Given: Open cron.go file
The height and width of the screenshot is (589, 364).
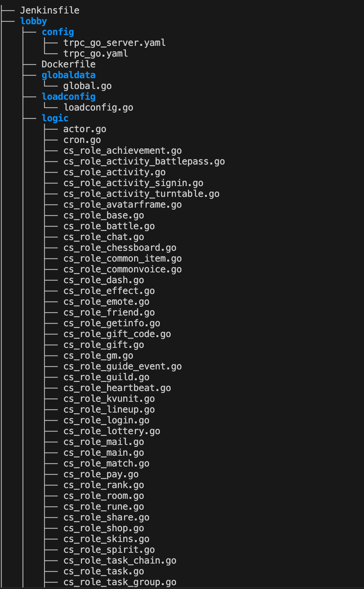Looking at the screenshot, I should (82, 140).
